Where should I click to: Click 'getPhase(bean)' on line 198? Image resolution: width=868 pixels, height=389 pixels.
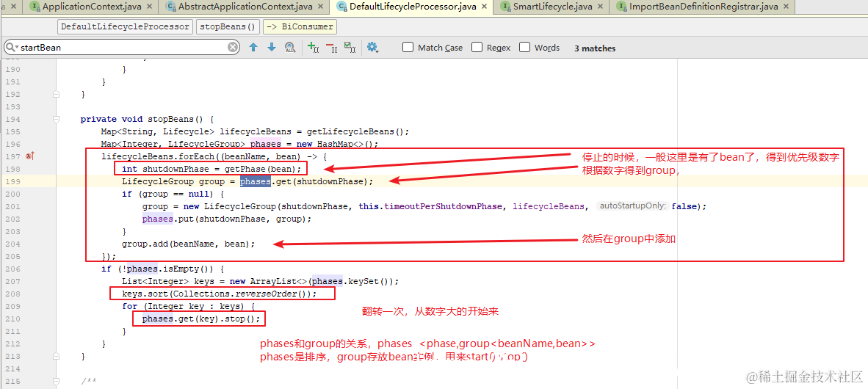tap(262, 169)
